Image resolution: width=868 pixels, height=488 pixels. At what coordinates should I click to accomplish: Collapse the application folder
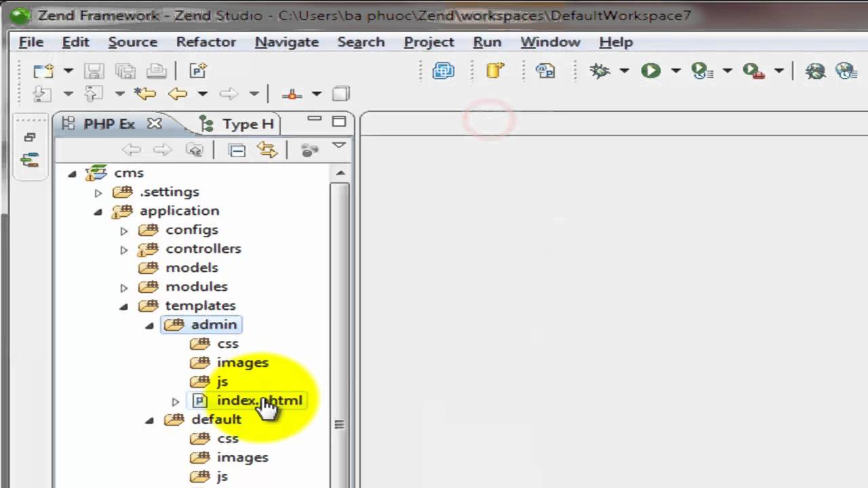(x=98, y=212)
